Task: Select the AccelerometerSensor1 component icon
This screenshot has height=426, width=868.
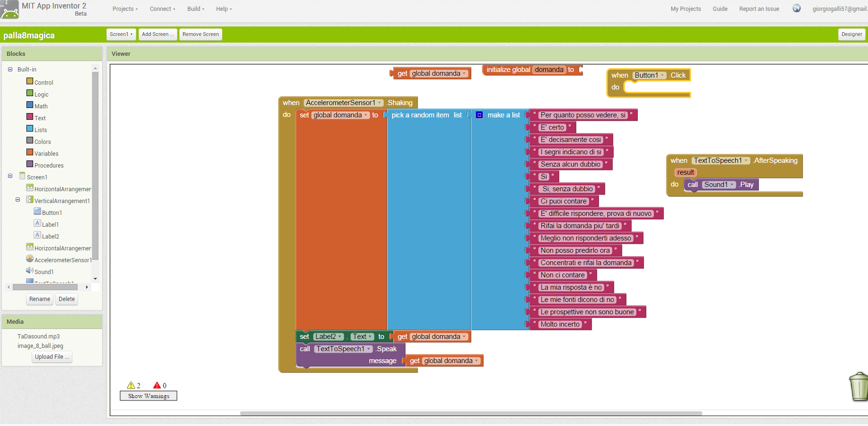Action: click(x=30, y=259)
